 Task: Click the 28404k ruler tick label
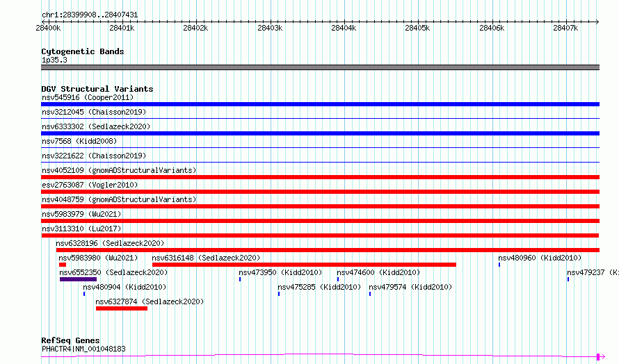(344, 28)
